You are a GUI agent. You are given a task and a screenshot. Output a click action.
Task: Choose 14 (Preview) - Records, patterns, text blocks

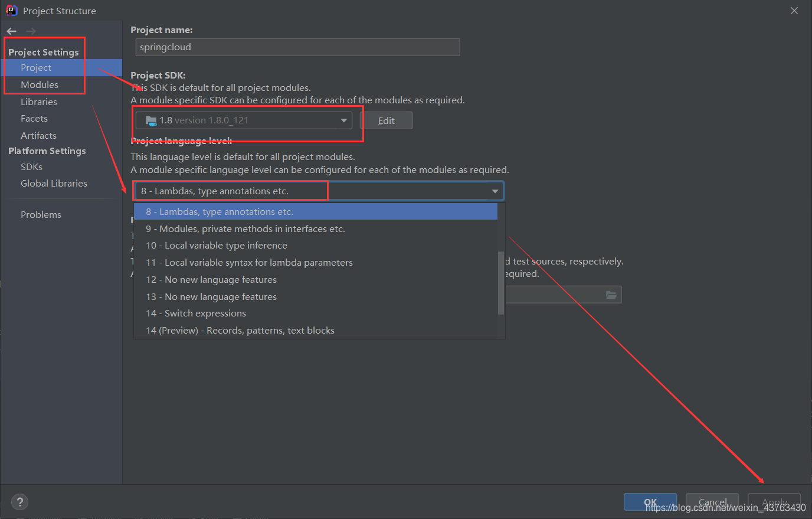(x=316, y=330)
